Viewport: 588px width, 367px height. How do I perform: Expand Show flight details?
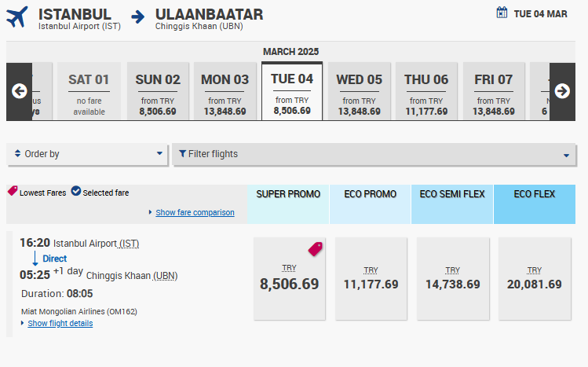coord(60,324)
